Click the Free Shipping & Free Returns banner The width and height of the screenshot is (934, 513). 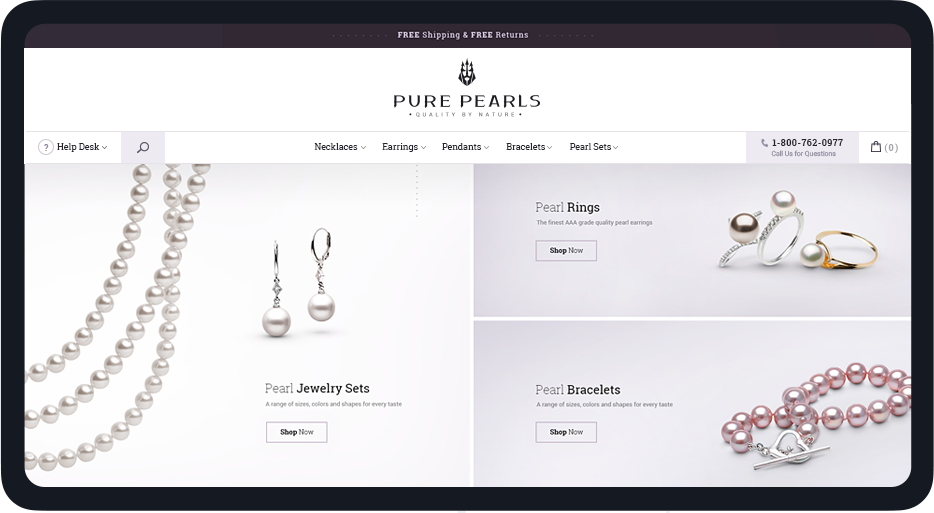[463, 35]
